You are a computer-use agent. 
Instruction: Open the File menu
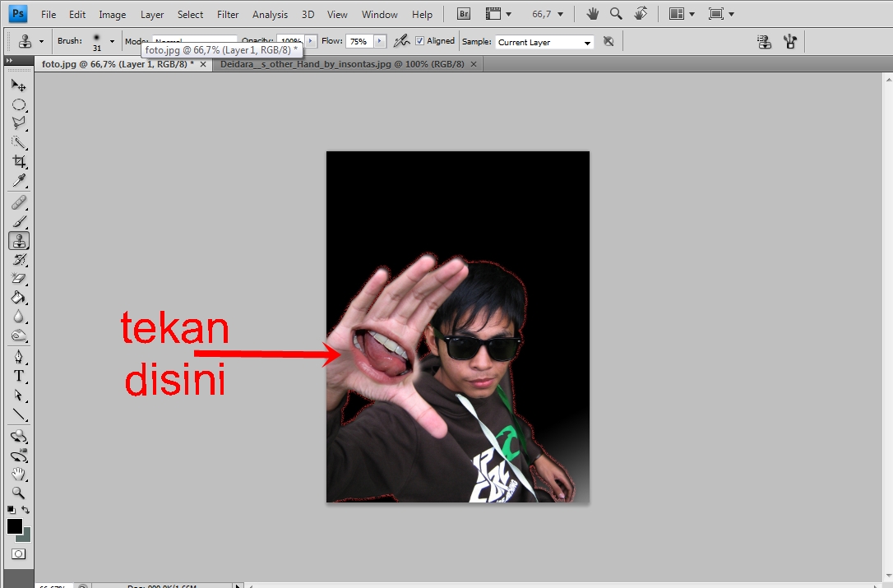click(49, 14)
